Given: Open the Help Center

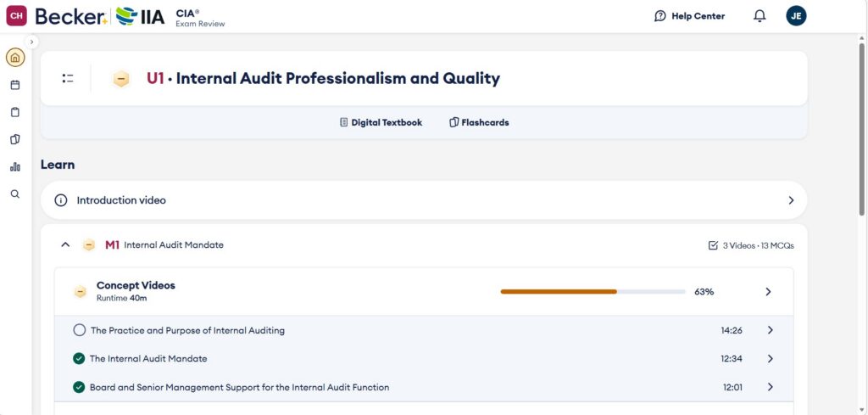Looking at the screenshot, I should tap(690, 16).
